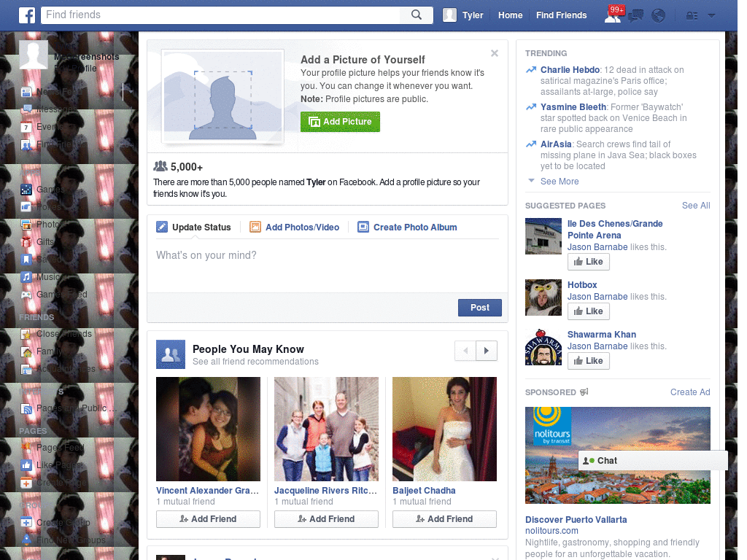The image size is (747, 560).
Task: Open the Chat bar
Action: [x=653, y=461]
